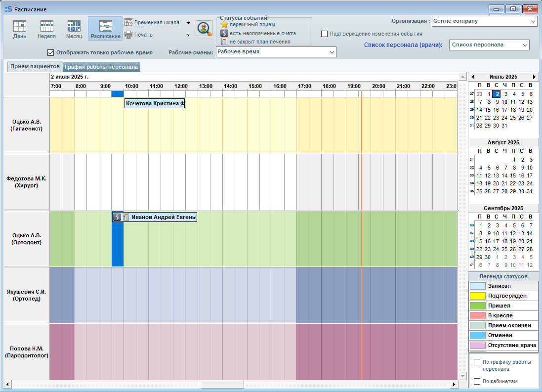Select July 15 in the calendar
This screenshot has width=542, height=392.
click(x=488, y=110)
